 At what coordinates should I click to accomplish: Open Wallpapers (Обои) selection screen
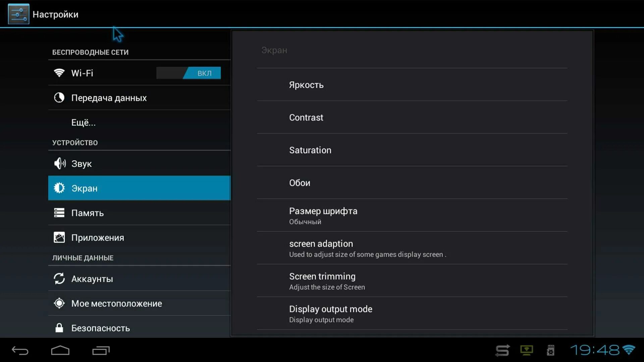[x=300, y=183]
